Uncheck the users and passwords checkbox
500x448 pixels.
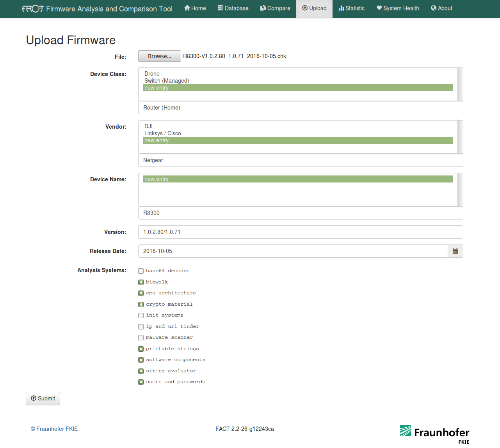click(141, 382)
